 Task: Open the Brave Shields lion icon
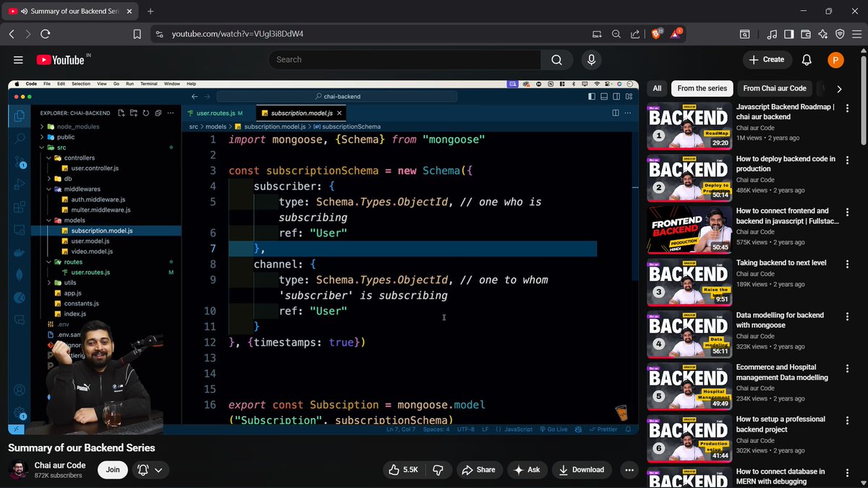click(656, 34)
